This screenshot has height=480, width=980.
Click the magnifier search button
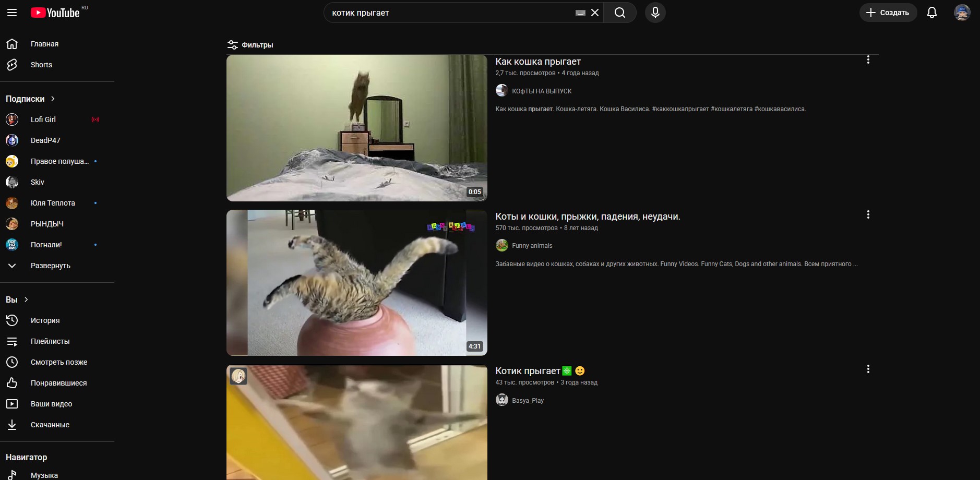coord(620,13)
